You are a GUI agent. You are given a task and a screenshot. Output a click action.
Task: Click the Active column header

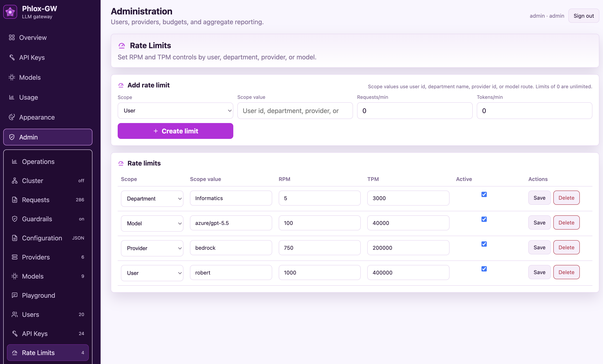click(464, 179)
